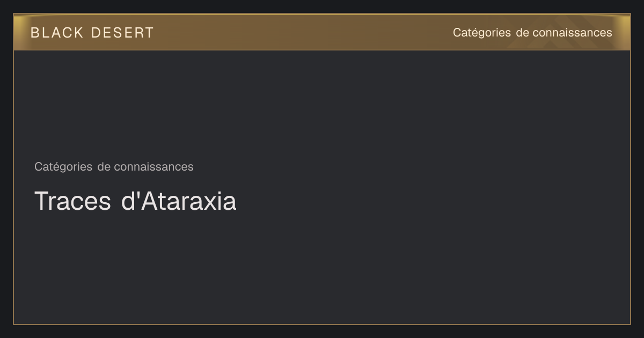Select the word d'Ataraxia in the heading
The image size is (644, 338).
179,201
